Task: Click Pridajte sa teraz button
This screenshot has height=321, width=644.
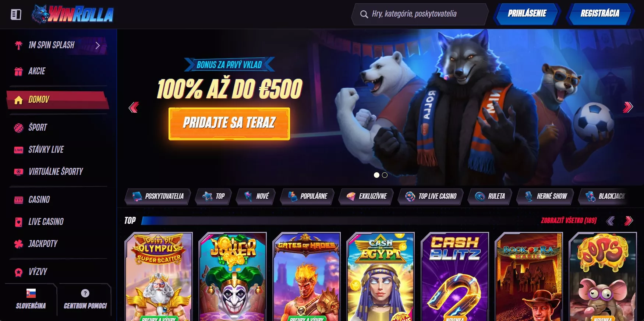Action: tap(229, 123)
